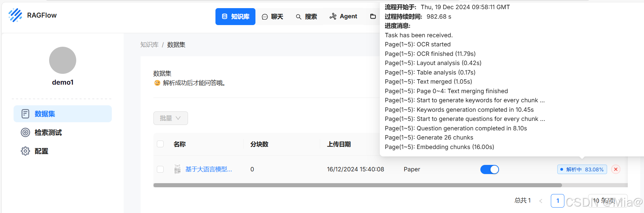Select page 1 in pagination
Image resolution: width=644 pixels, height=213 pixels.
[x=558, y=201]
